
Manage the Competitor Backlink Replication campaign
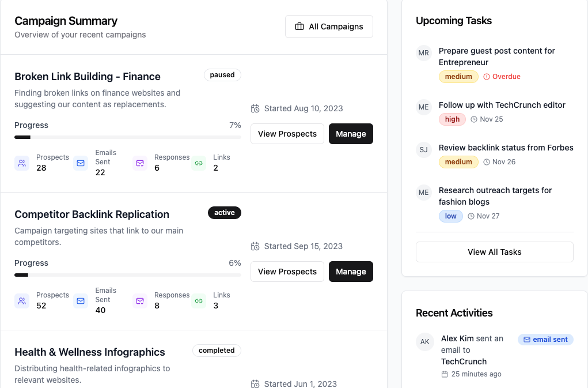pyautogui.click(x=351, y=272)
